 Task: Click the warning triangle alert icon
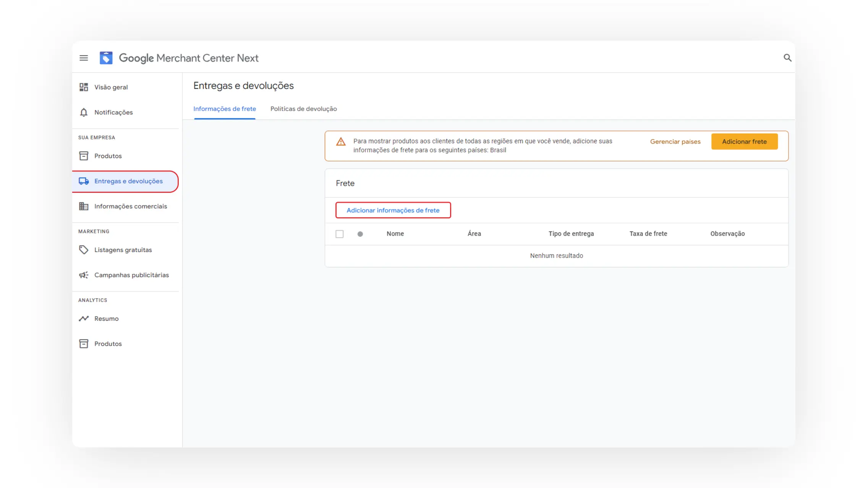341,142
